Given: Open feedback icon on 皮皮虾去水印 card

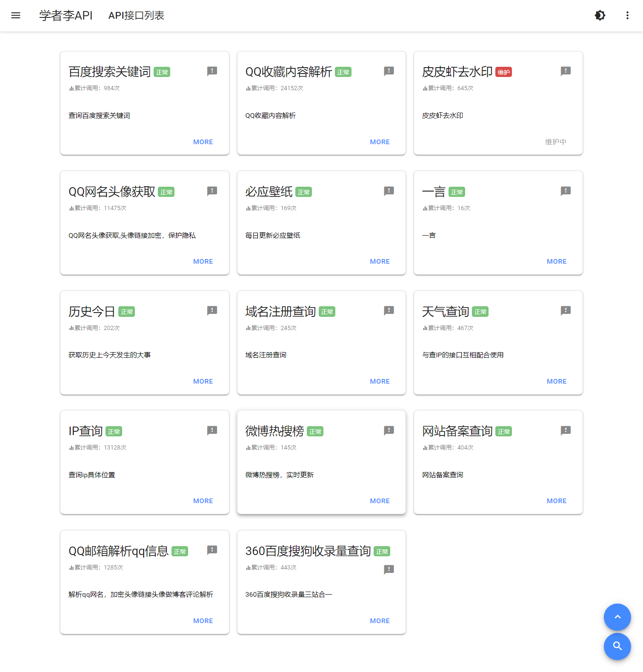Looking at the screenshot, I should tap(566, 71).
